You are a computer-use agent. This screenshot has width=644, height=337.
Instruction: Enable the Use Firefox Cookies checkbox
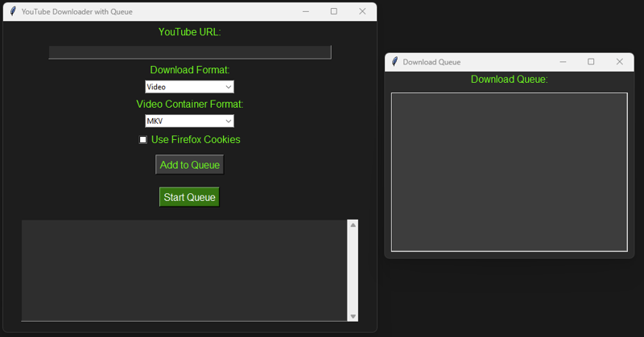tap(143, 140)
